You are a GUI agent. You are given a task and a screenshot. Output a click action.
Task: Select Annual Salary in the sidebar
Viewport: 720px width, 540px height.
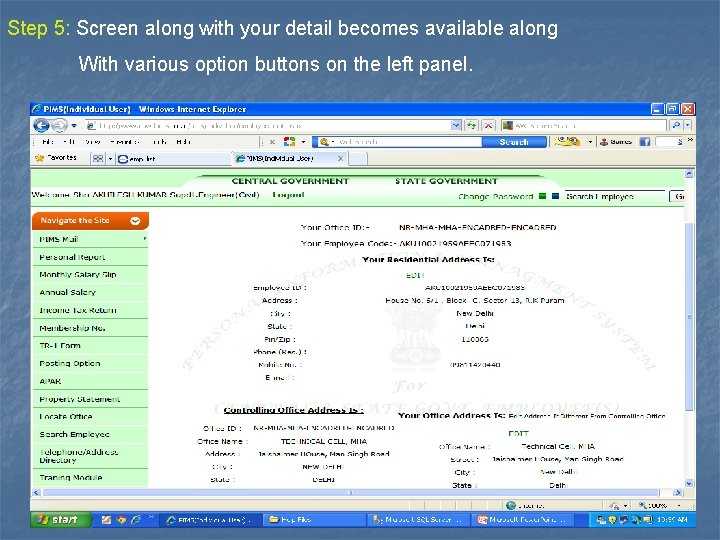click(x=90, y=292)
